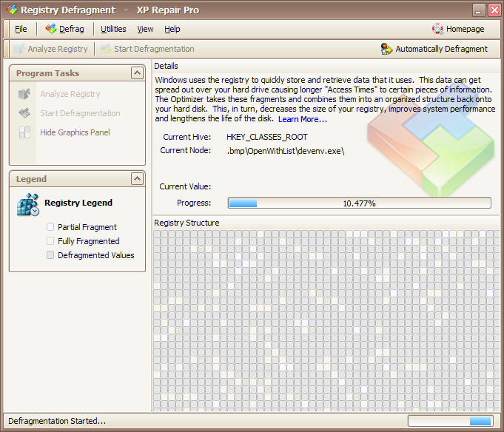Click the Start Defragmentation toolbar label

click(154, 49)
